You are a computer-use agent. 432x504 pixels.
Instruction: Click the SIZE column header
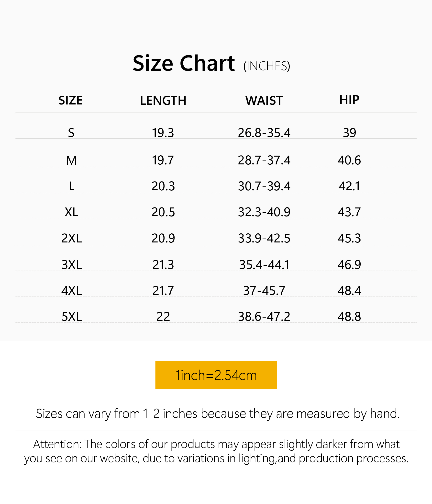coord(70,100)
